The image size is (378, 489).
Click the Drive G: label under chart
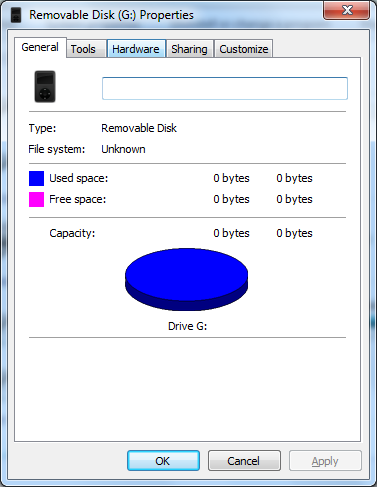click(x=187, y=326)
